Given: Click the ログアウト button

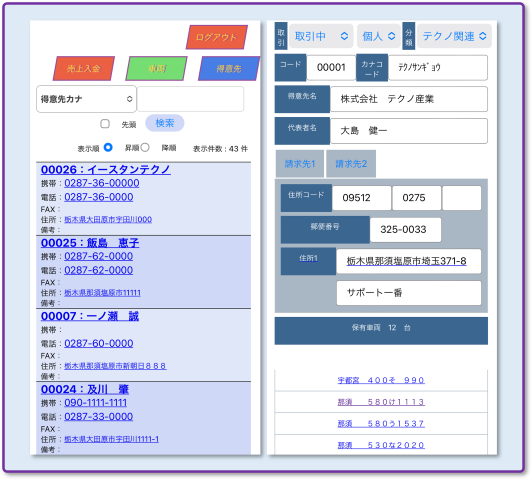Looking at the screenshot, I should point(216,37).
